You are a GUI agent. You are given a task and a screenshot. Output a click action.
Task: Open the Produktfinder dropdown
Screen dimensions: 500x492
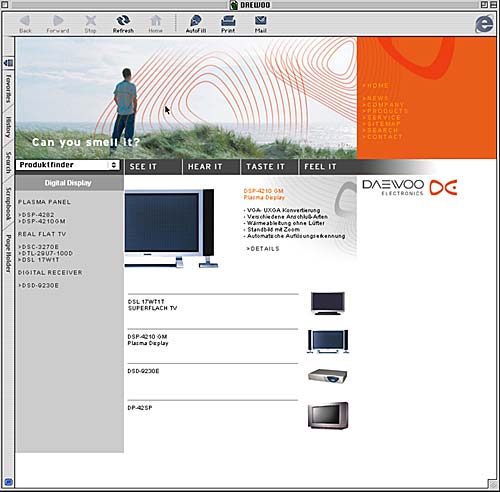(x=68, y=165)
